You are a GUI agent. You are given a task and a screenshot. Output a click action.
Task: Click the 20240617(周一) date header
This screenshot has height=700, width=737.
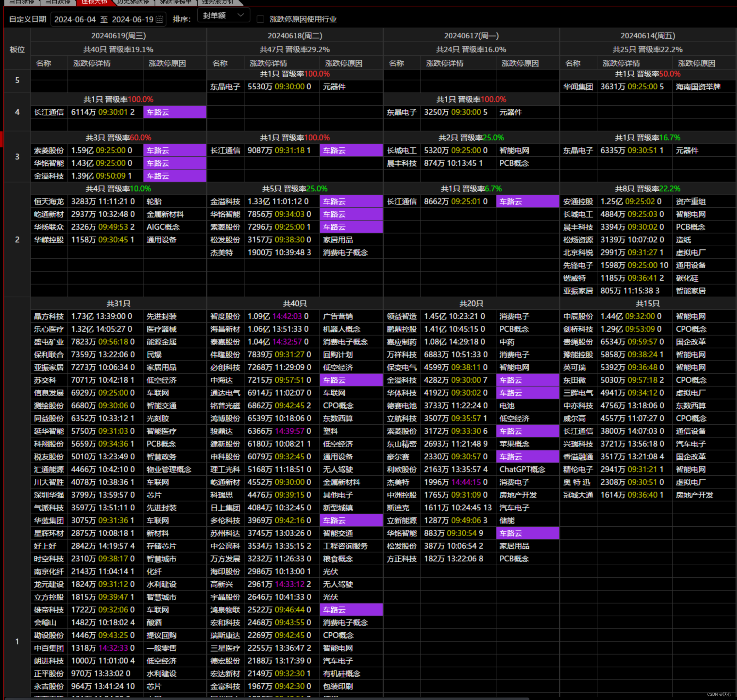pyautogui.click(x=472, y=35)
